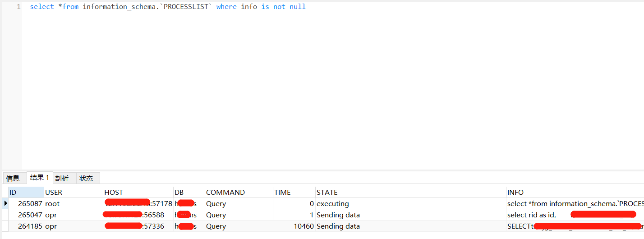Click the USER column header
Image resolution: width=644 pixels, height=239 pixels.
pos(73,192)
